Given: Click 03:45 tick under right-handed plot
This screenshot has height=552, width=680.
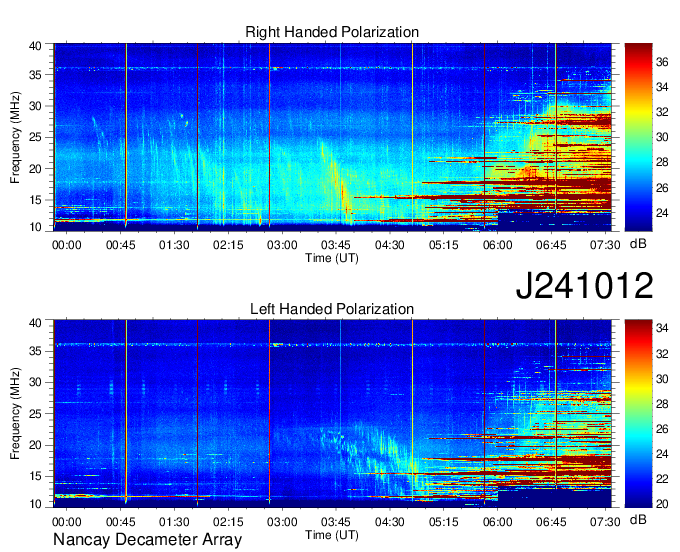Looking at the screenshot, I should tap(336, 245).
